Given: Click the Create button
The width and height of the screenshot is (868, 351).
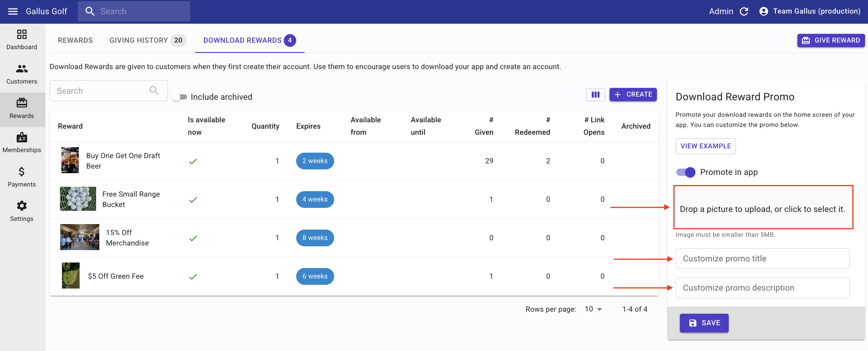Looking at the screenshot, I should pos(633,95).
